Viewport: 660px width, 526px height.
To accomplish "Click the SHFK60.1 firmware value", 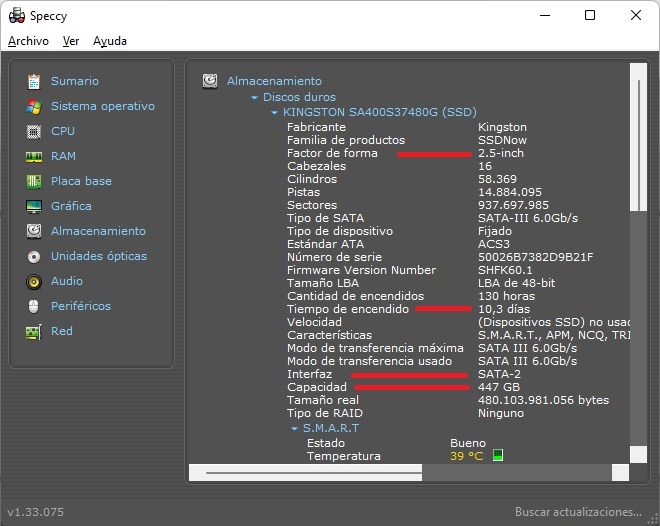I will click(505, 270).
